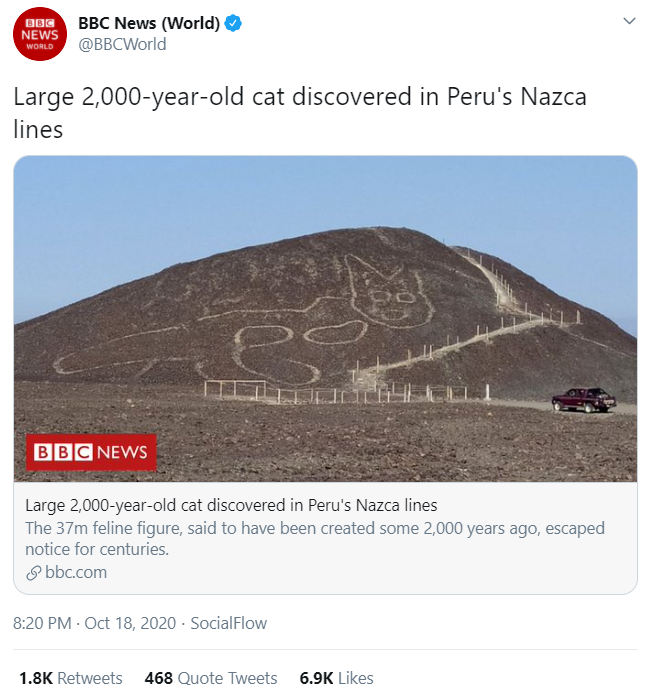View the 1.8K Retweets list
The height and width of the screenshot is (700, 651).
click(70, 678)
